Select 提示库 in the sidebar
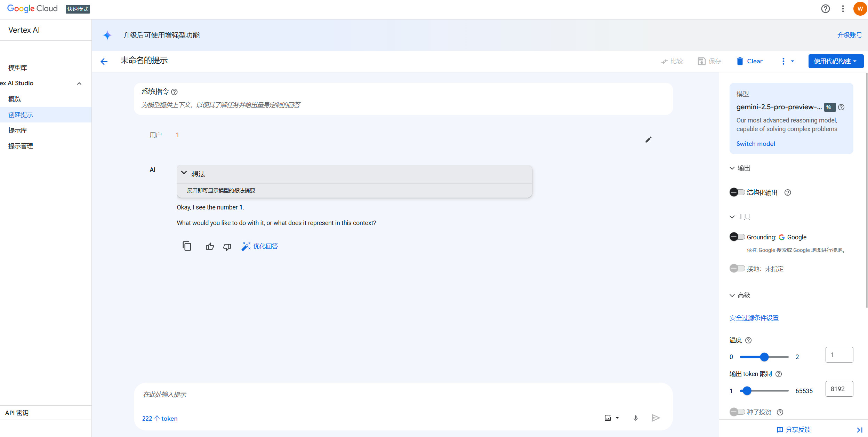The height and width of the screenshot is (437, 868). click(18, 130)
